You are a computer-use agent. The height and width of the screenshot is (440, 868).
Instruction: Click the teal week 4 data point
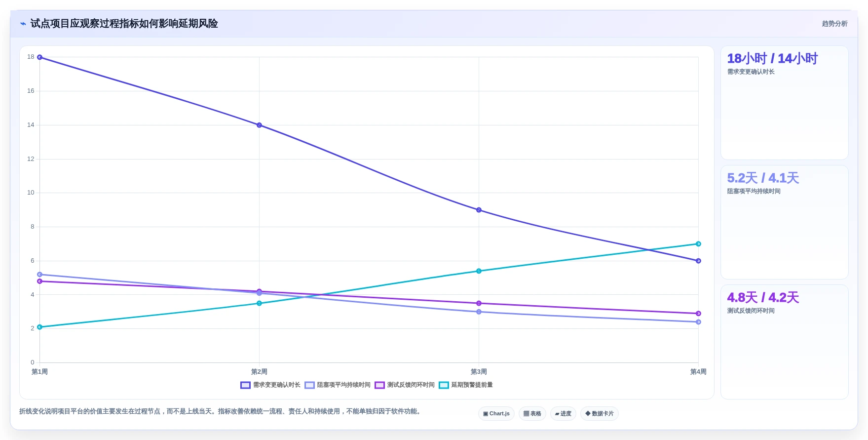698,244
